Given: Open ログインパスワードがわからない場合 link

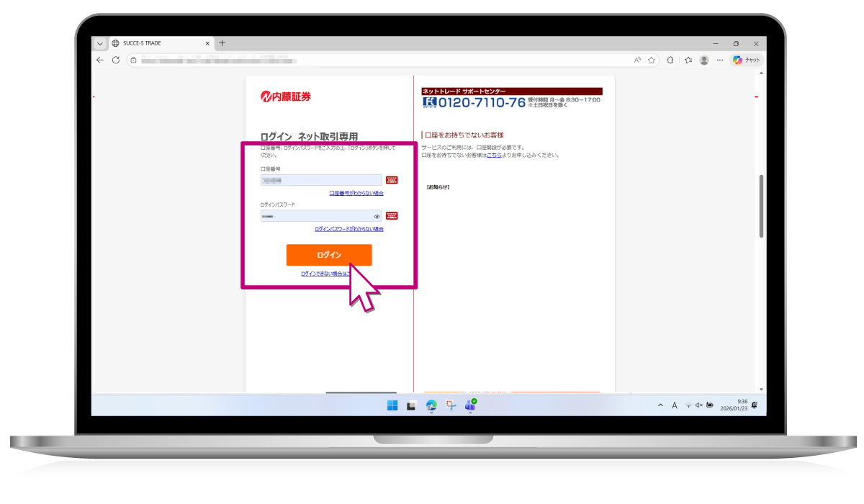Looking at the screenshot, I should (x=349, y=229).
